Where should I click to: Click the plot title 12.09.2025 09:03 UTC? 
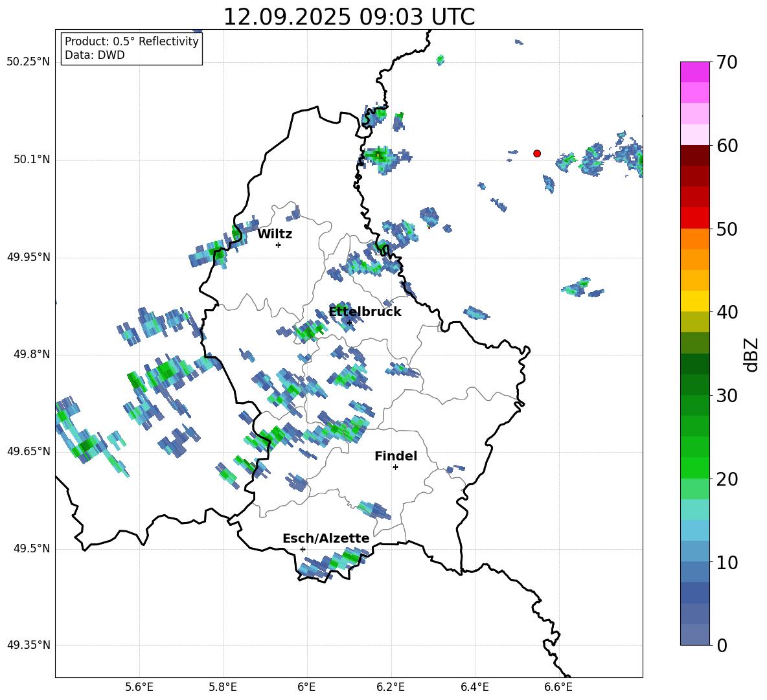(x=349, y=17)
